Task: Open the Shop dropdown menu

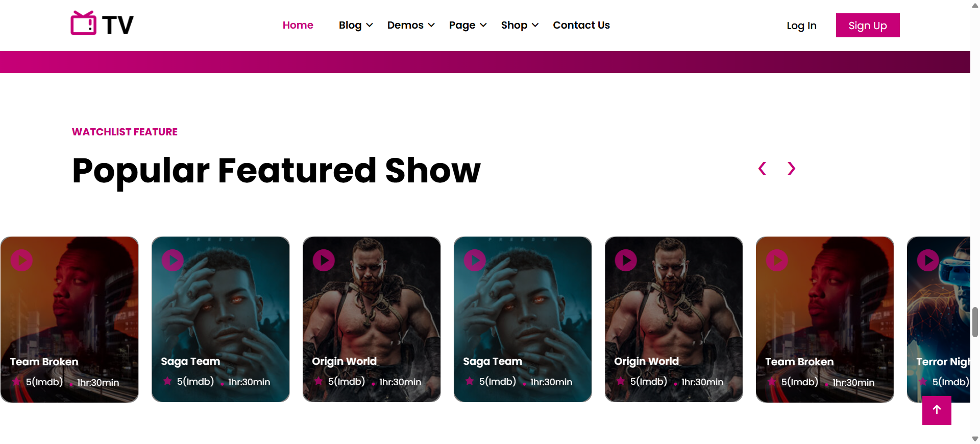Action: [x=520, y=25]
